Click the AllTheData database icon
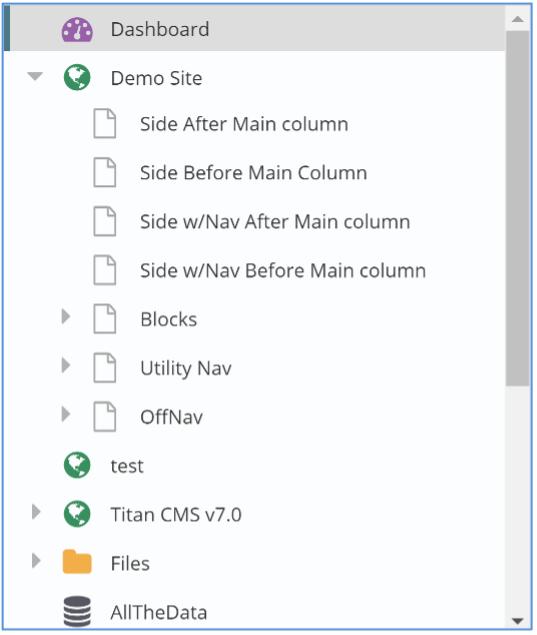The width and height of the screenshot is (537, 635). coord(77,612)
